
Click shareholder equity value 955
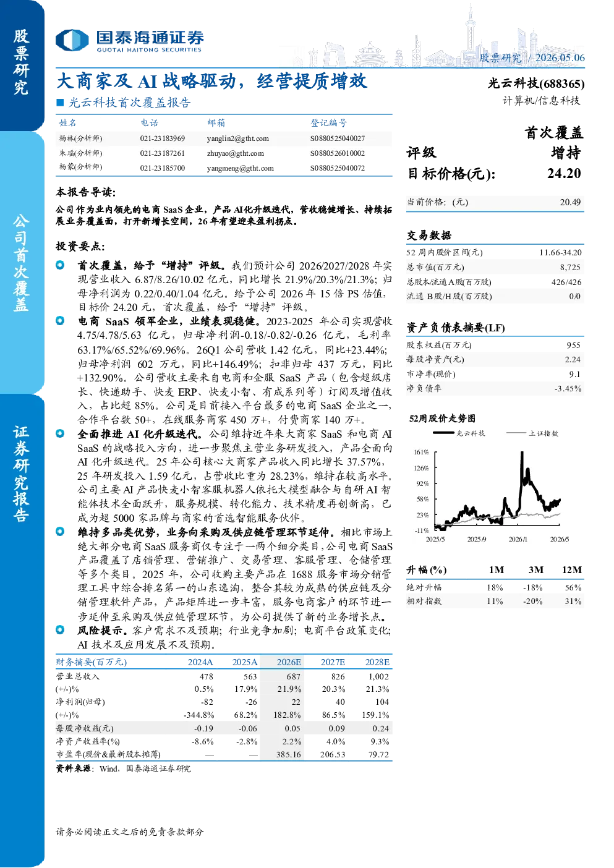574,345
